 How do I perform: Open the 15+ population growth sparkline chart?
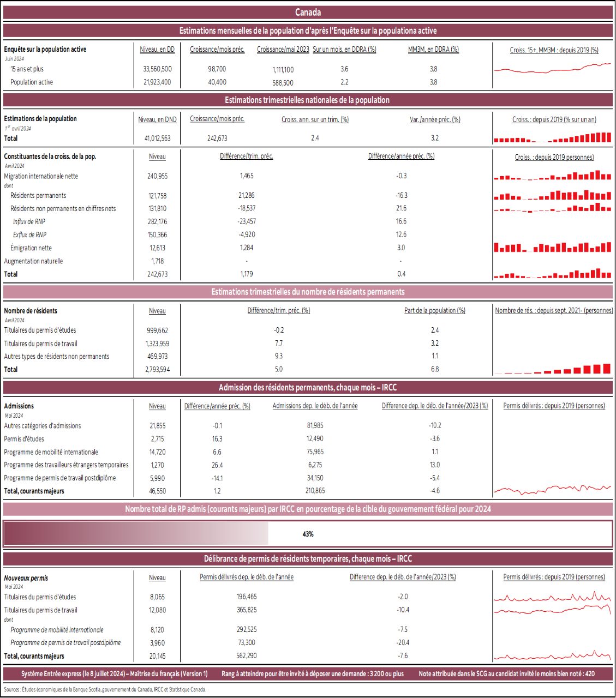tap(553, 68)
